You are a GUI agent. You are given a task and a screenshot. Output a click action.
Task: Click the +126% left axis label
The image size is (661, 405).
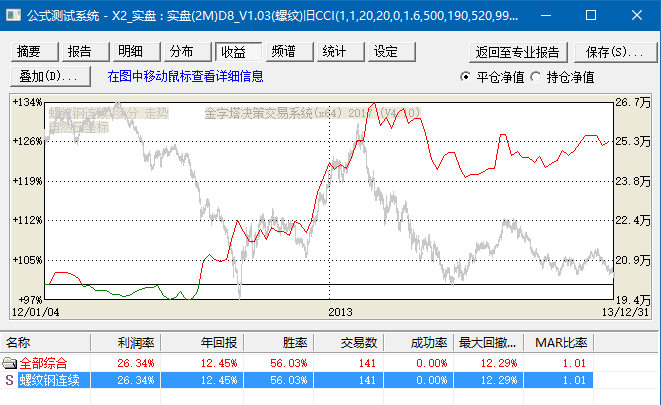click(x=28, y=141)
